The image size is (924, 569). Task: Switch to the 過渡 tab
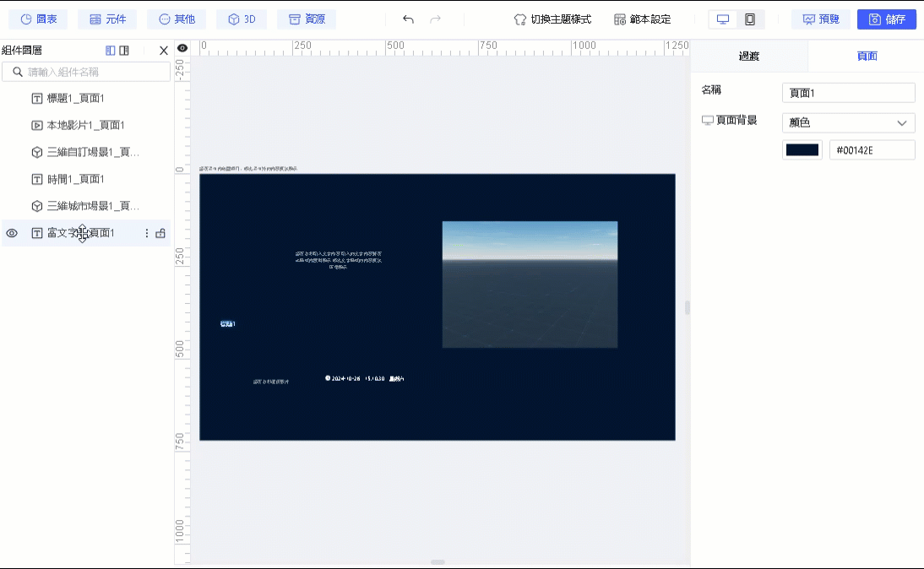click(x=749, y=56)
